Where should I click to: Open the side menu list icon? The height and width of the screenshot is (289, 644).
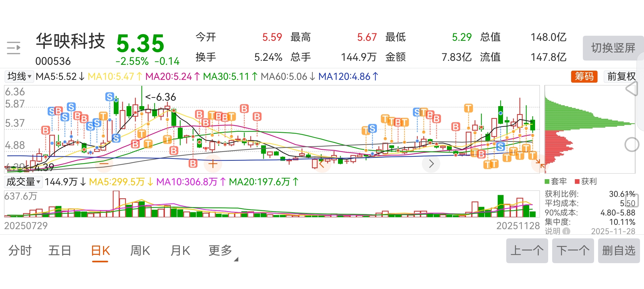[13, 48]
